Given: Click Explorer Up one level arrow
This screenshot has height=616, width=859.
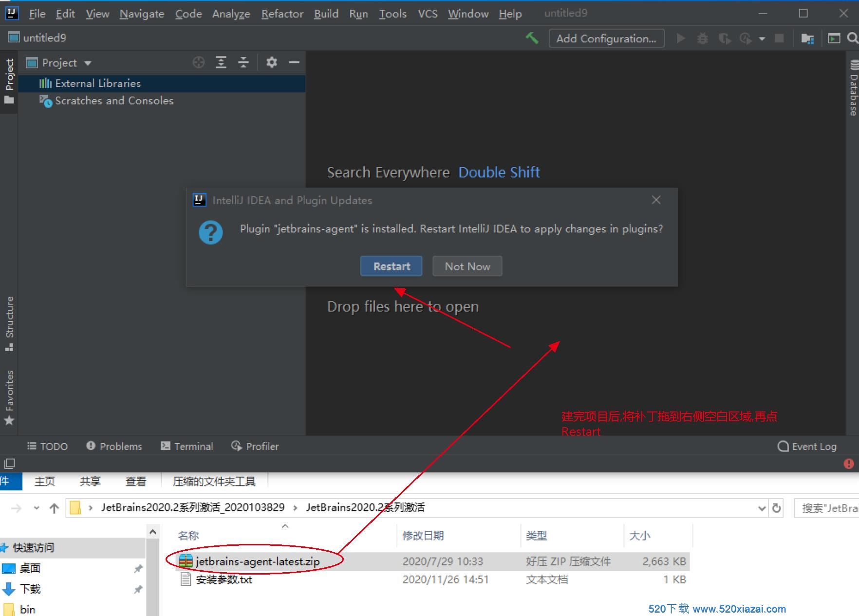Looking at the screenshot, I should pyautogui.click(x=54, y=508).
